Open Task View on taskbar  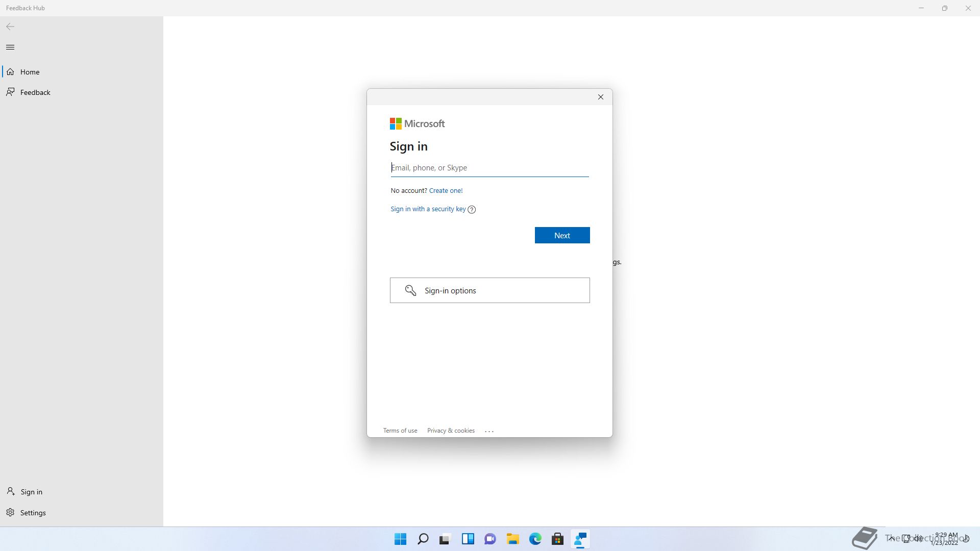click(445, 539)
